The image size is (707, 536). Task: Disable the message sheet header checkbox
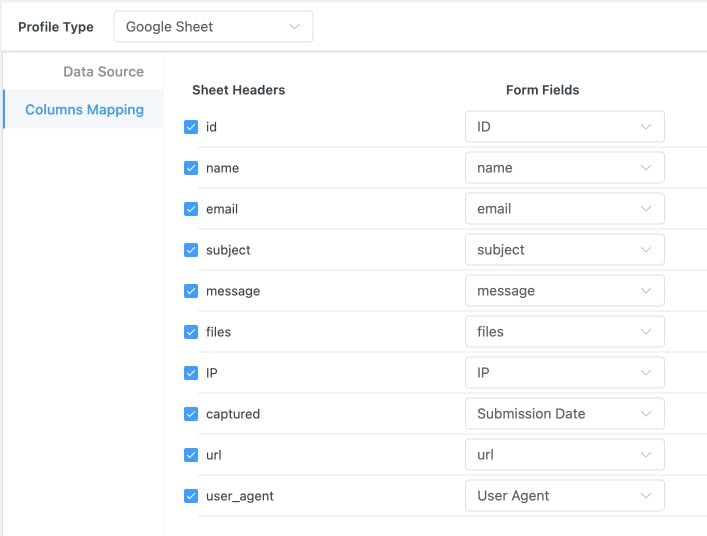191,291
